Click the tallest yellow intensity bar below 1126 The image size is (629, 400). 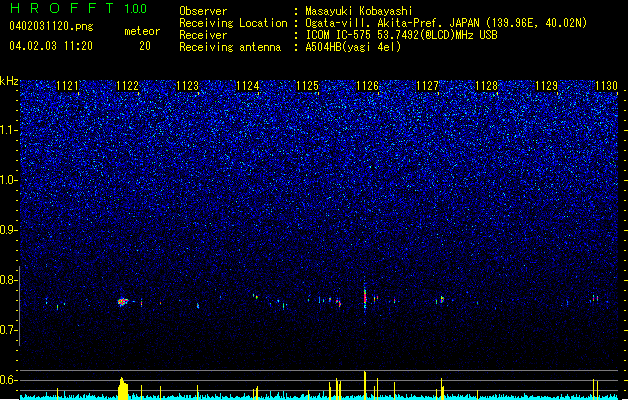point(365,385)
